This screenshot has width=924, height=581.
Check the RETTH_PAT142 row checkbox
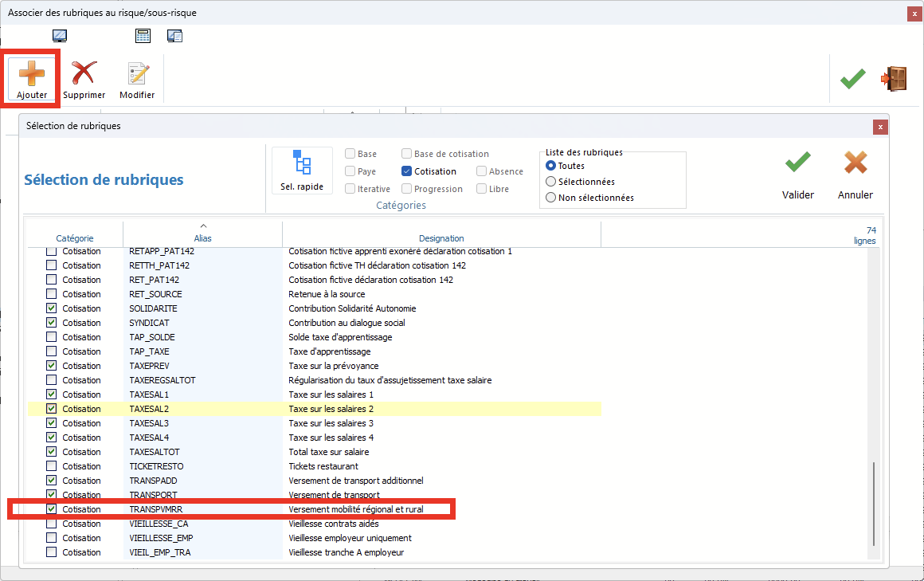pyautogui.click(x=51, y=265)
